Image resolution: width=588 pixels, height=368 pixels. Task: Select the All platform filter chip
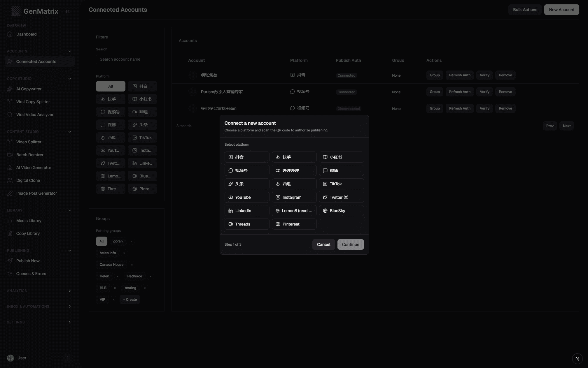point(111,86)
